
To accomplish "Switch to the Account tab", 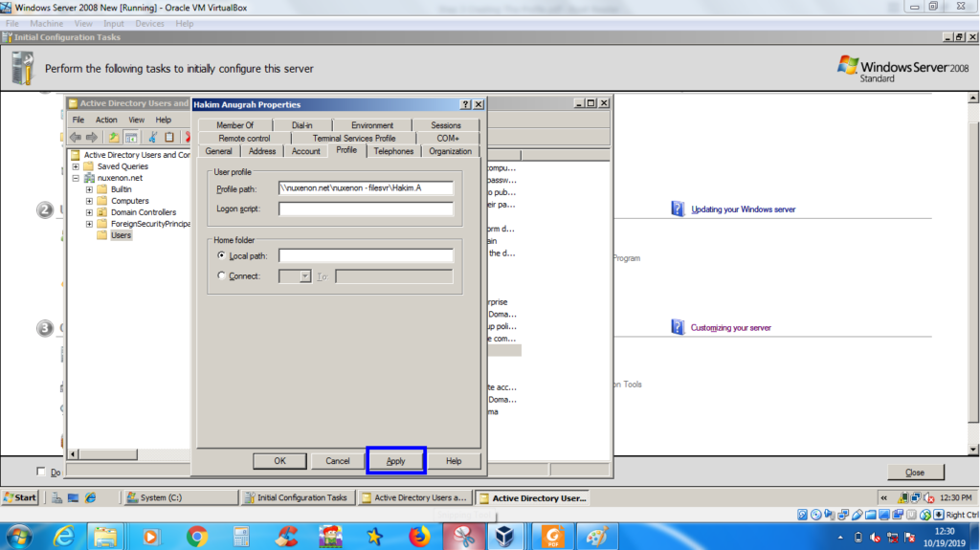I will click(305, 151).
